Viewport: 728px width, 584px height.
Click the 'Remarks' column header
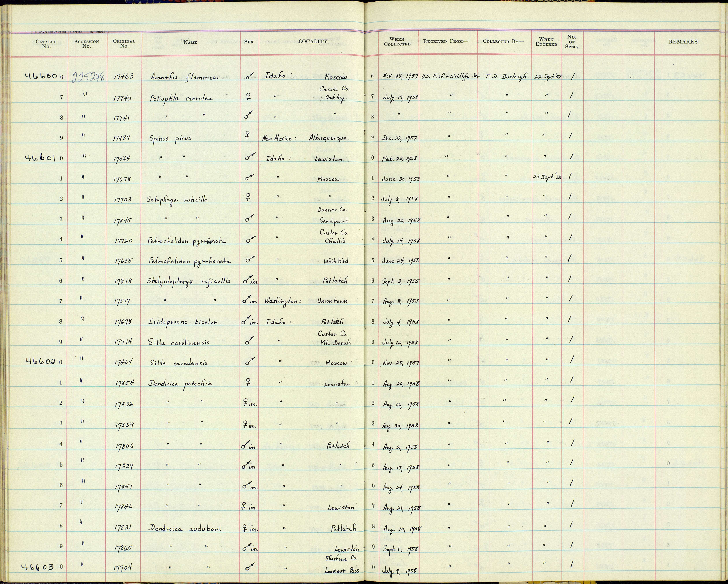coord(683,42)
